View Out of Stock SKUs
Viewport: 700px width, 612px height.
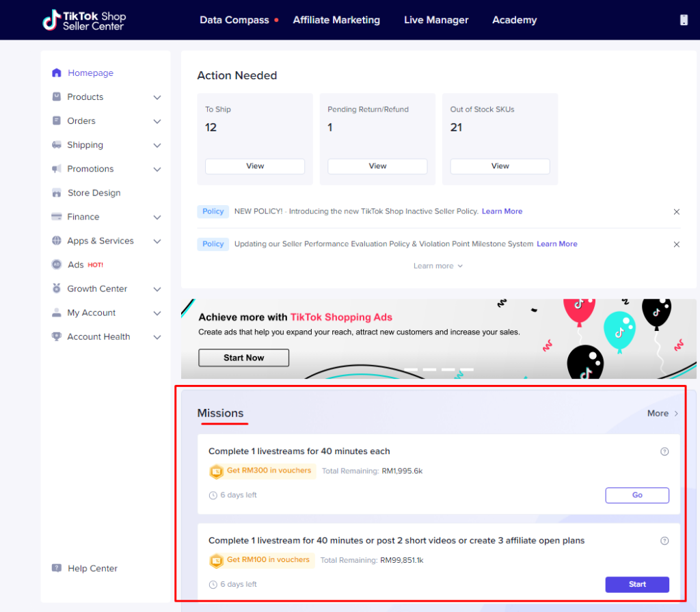500,166
